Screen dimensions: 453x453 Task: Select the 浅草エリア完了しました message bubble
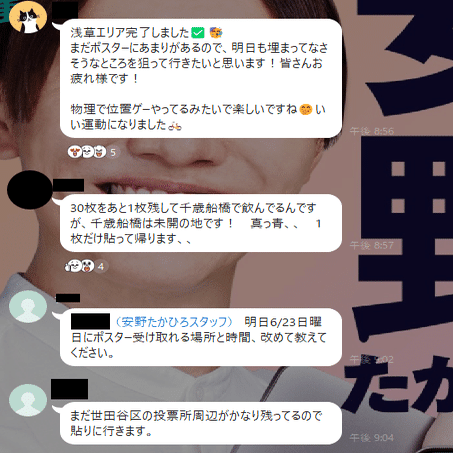(x=201, y=78)
